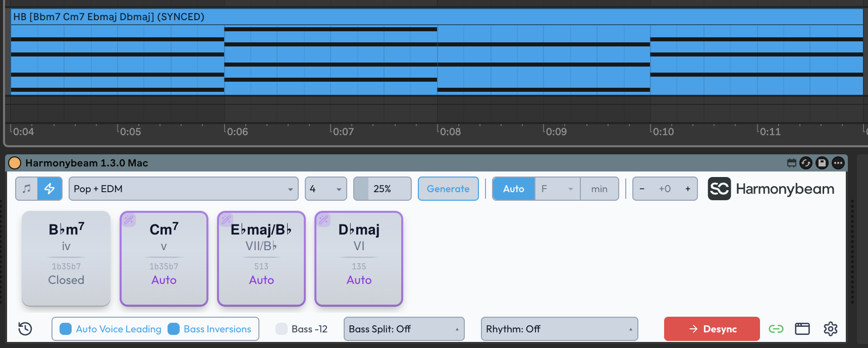This screenshot has width=868, height=348.
Task: Adjust the 25% complexity slider
Action: (x=383, y=189)
